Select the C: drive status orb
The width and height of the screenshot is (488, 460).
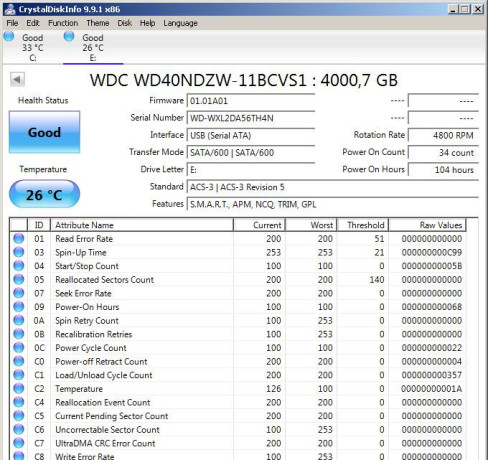[x=9, y=36]
